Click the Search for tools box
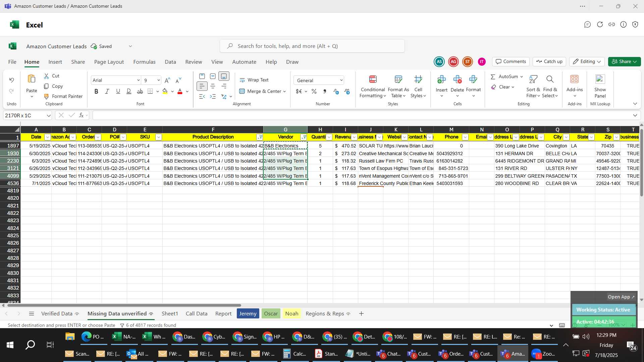The image size is (644, 362). [x=312, y=46]
